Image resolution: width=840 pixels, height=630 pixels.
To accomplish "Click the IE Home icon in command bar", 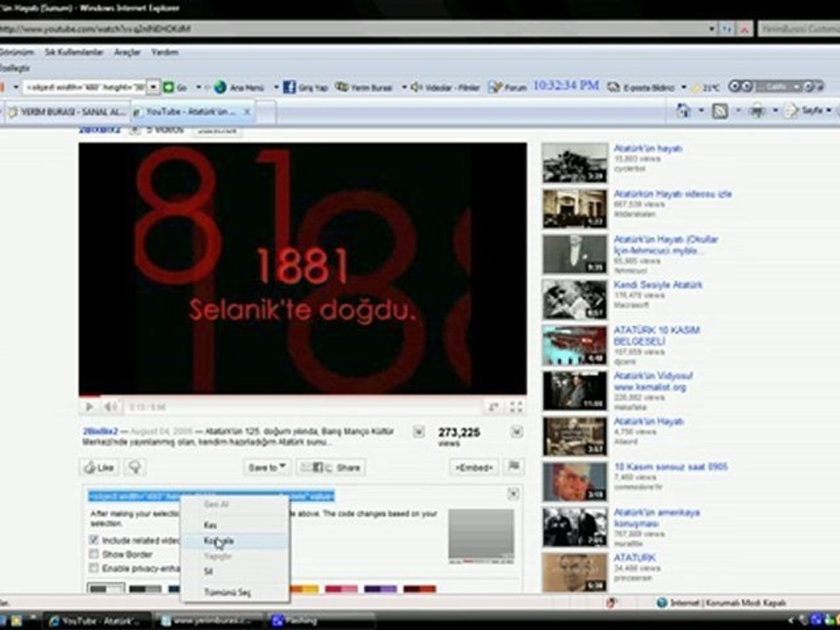I will pyautogui.click(x=683, y=111).
